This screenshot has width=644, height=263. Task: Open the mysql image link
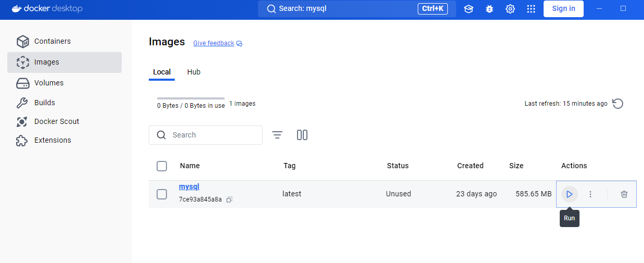tap(189, 186)
